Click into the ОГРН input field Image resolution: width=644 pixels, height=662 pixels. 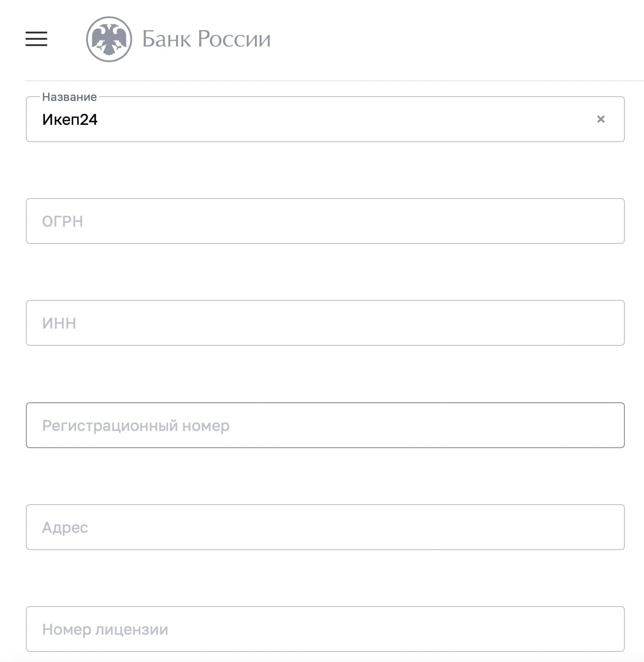(x=325, y=221)
